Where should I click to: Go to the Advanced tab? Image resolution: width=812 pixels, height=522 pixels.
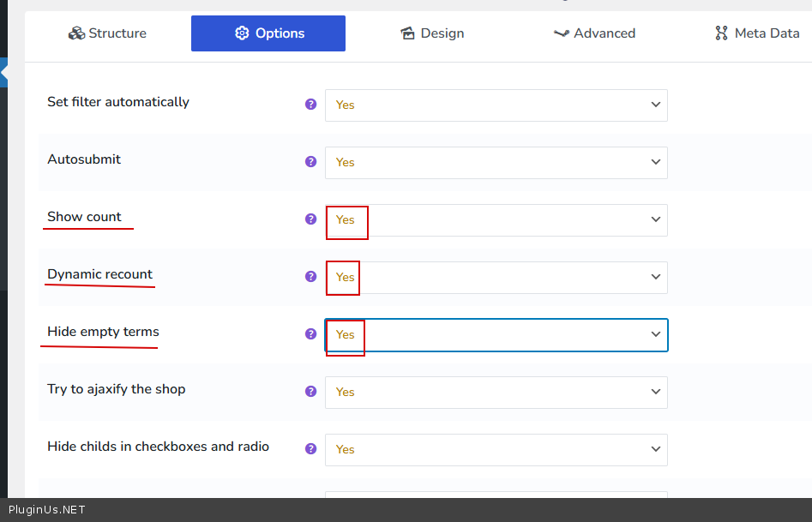pyautogui.click(x=594, y=33)
